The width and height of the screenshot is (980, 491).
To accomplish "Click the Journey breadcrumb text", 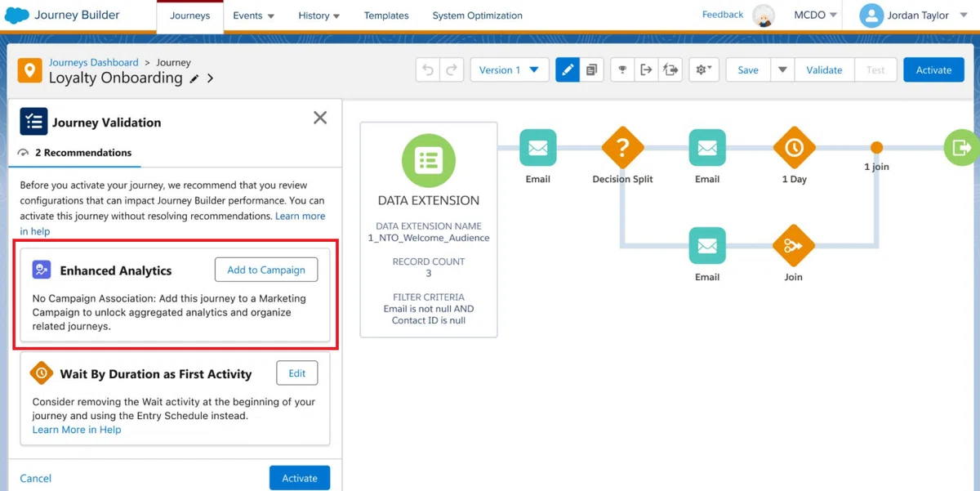I will point(173,62).
